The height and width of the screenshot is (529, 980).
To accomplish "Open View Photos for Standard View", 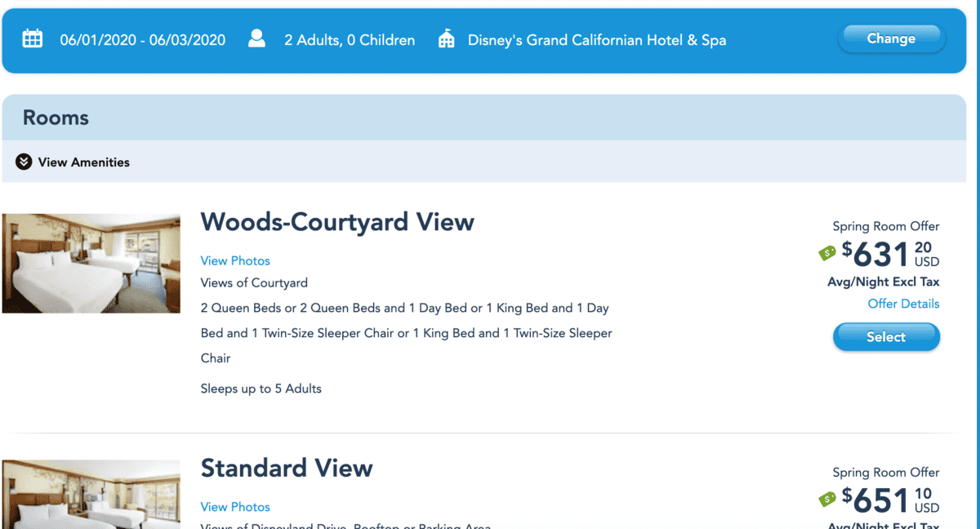I will click(x=235, y=506).
